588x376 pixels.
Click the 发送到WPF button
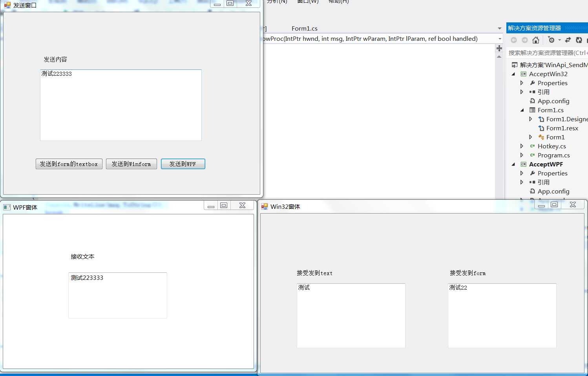[x=183, y=164]
